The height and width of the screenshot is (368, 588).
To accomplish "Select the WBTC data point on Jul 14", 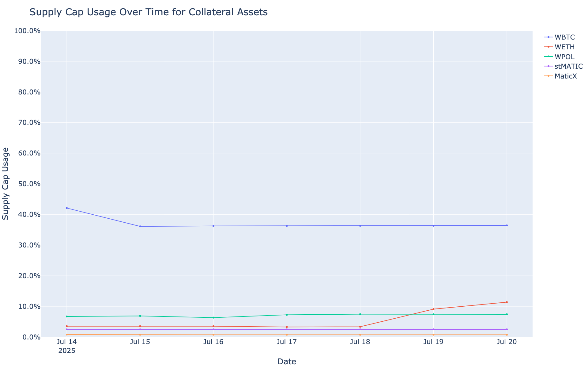I will coord(67,208).
